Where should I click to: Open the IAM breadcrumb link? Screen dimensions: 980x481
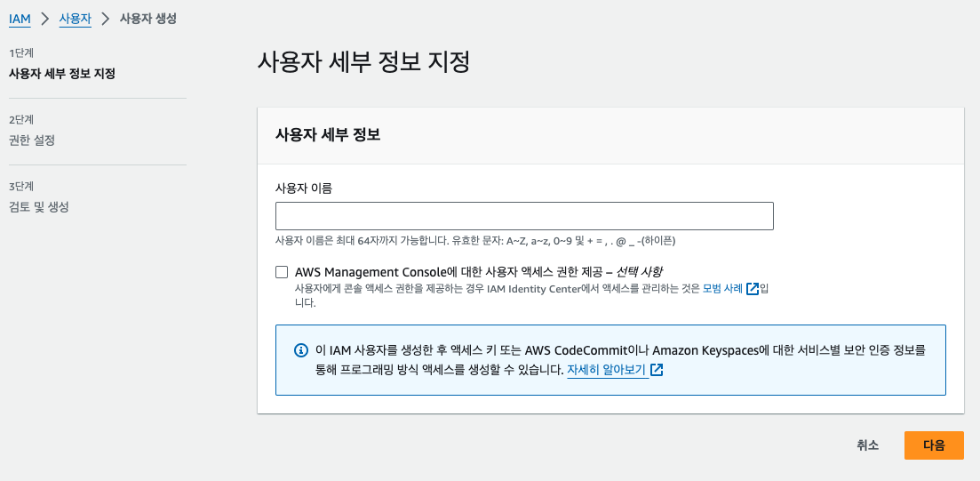click(x=20, y=19)
